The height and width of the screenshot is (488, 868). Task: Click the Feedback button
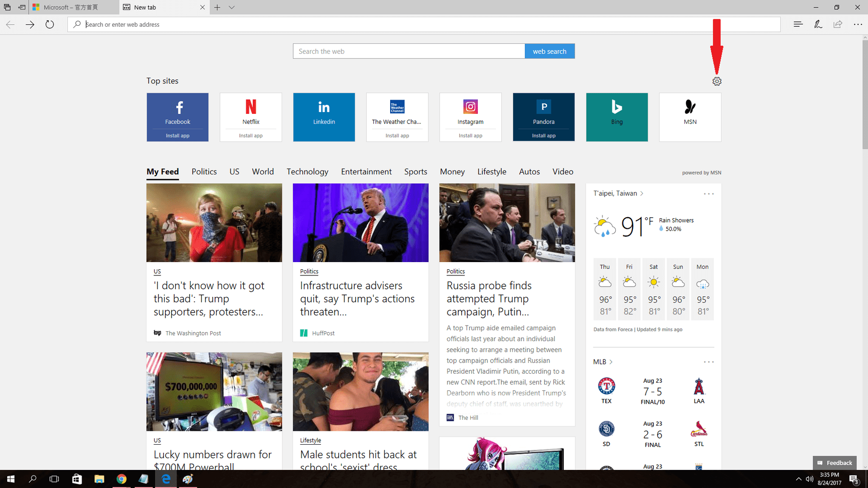pyautogui.click(x=835, y=463)
